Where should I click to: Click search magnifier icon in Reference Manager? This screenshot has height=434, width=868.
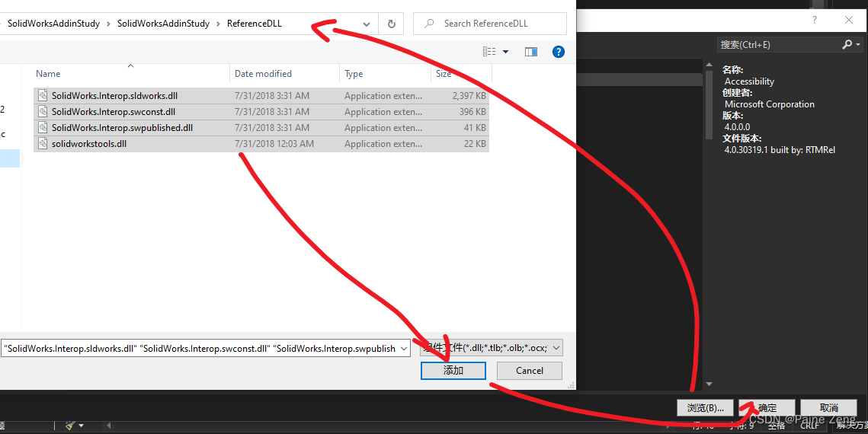(847, 44)
